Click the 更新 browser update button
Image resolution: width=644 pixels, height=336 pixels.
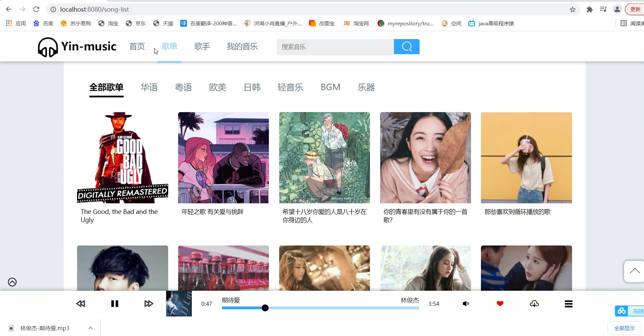pyautogui.click(x=635, y=9)
